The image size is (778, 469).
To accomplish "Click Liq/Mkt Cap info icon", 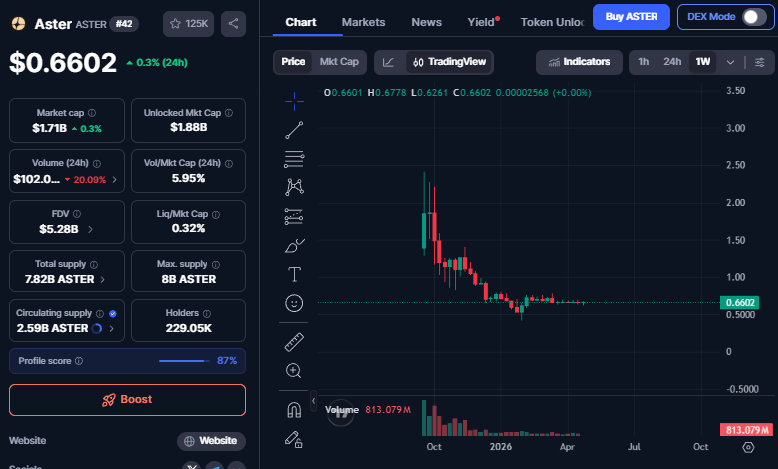I will coord(216,214).
